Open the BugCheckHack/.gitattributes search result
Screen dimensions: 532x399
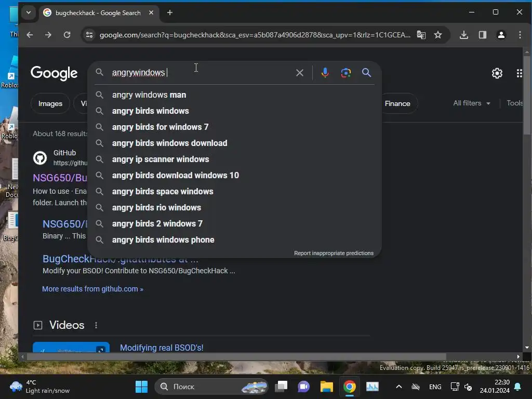click(120, 259)
